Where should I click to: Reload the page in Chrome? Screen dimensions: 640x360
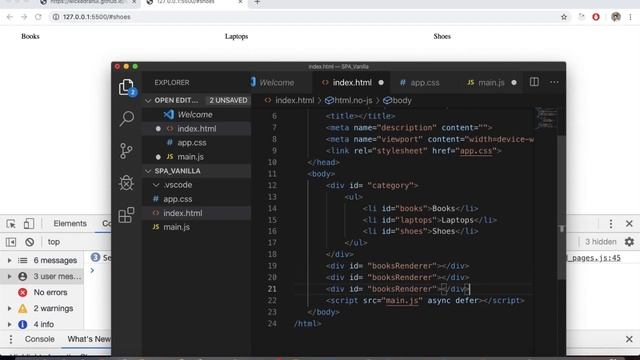(38, 17)
